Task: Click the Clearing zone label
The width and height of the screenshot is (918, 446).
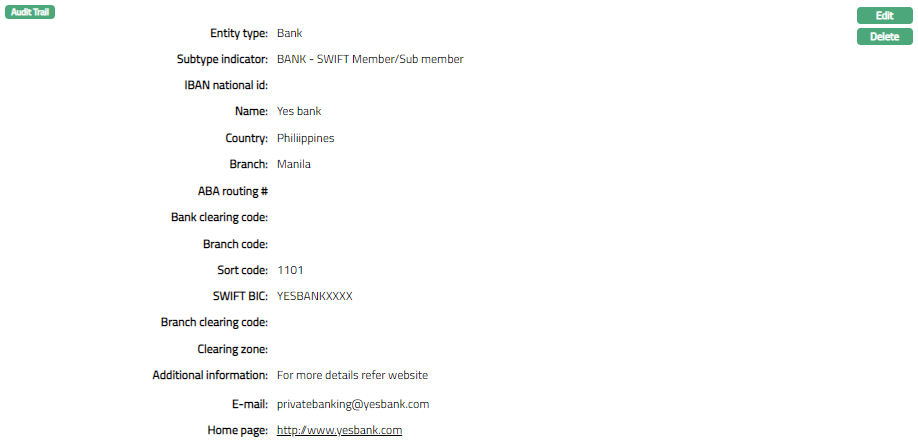Action: 232,349
